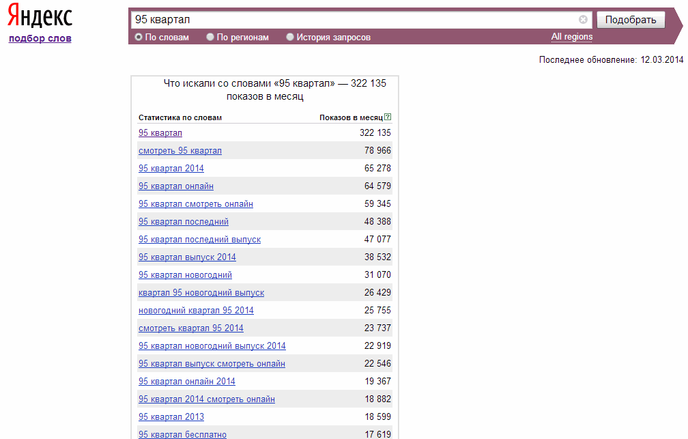This screenshot has width=688, height=439.
Task: Open the 95 квартал 2014 link
Action: point(171,168)
